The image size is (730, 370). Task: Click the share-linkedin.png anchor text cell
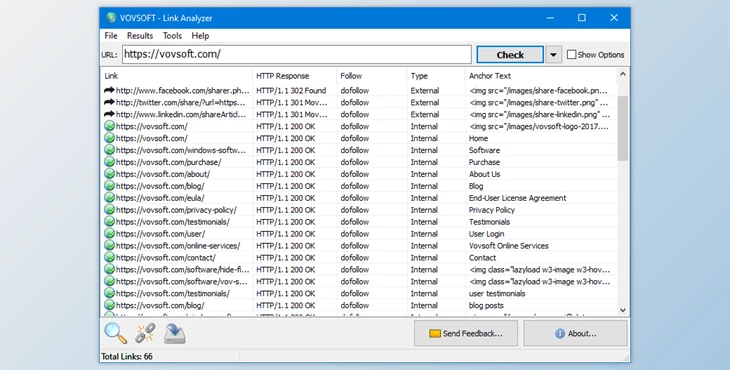(540, 114)
